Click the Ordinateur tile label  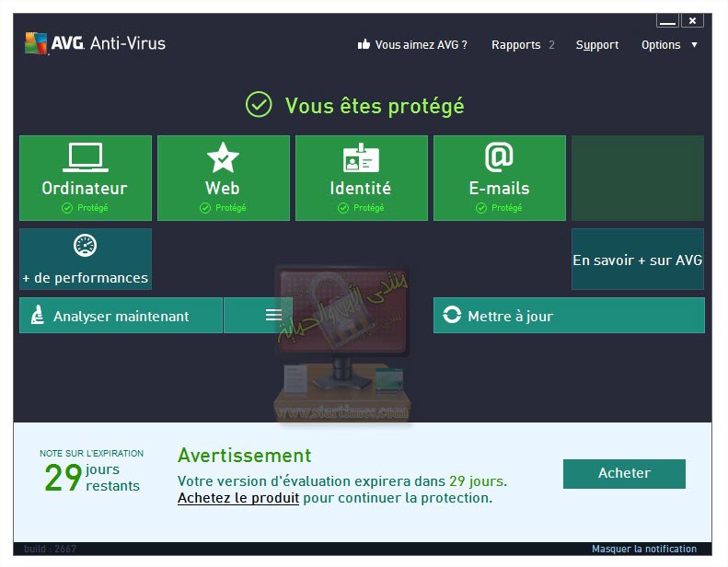click(x=85, y=188)
